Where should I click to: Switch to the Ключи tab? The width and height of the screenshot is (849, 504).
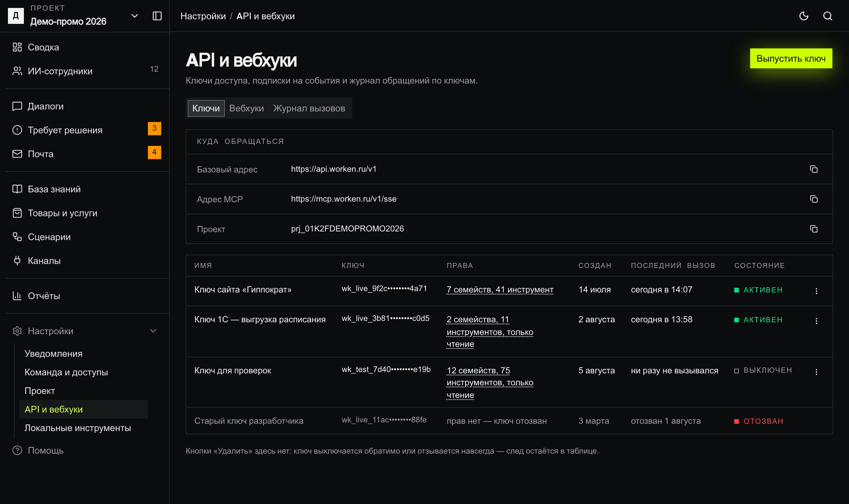[x=206, y=108]
